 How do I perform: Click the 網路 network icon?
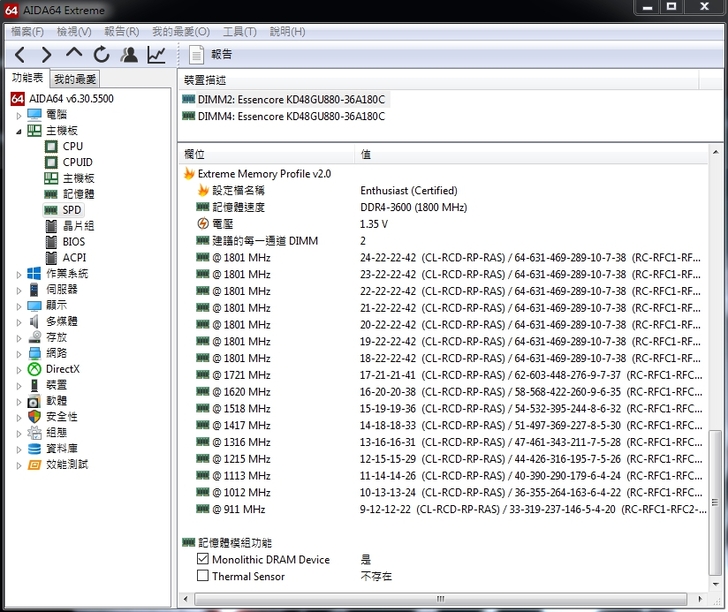(34, 353)
